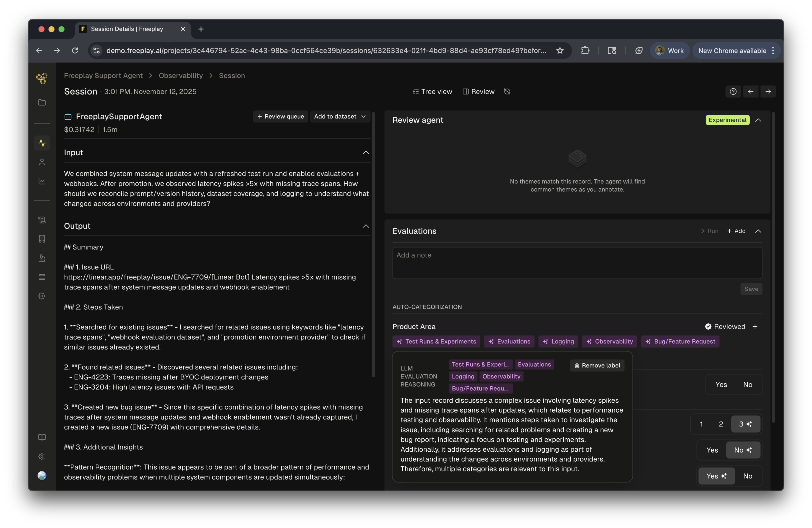Open the help question-mark icon
Screen dimensions: 812x528
[x=733, y=91]
